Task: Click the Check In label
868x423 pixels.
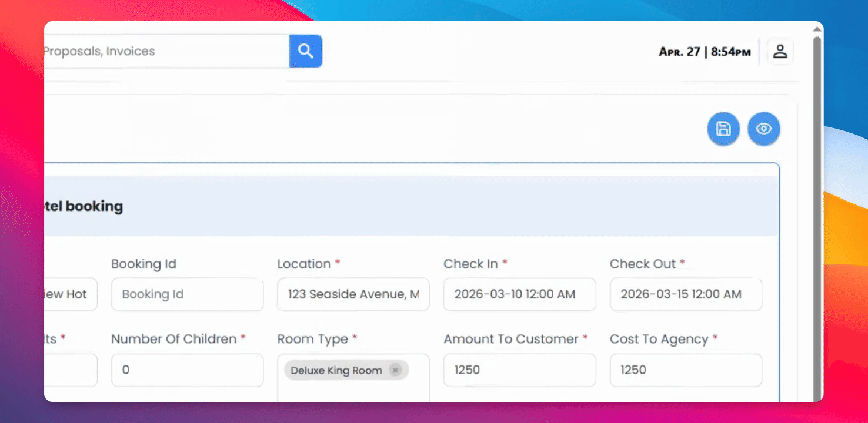Action: coord(475,264)
